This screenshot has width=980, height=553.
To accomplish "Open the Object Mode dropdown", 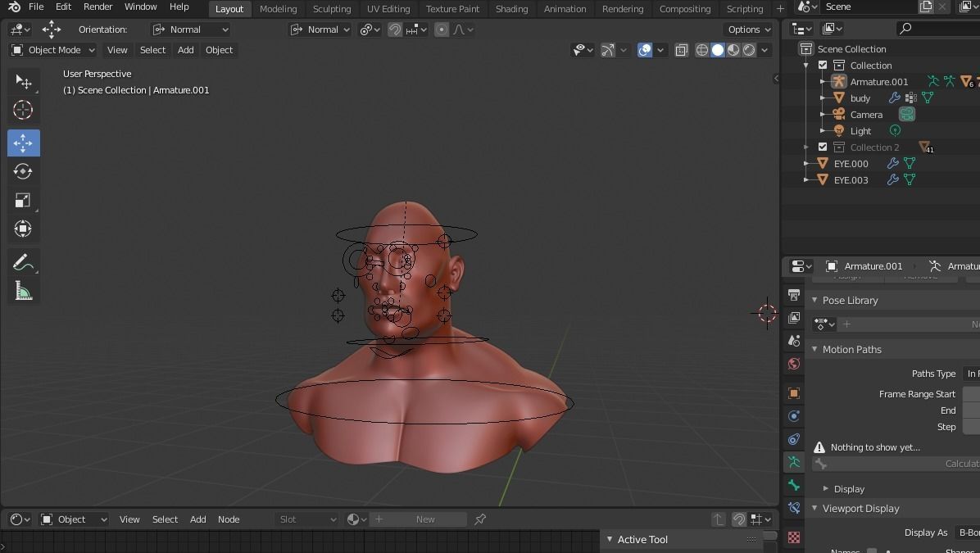I will point(53,50).
